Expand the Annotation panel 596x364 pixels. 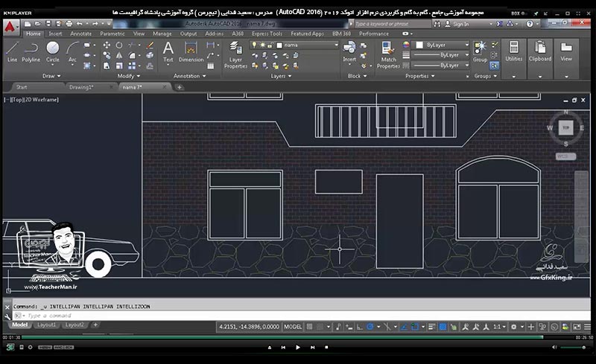(190, 76)
